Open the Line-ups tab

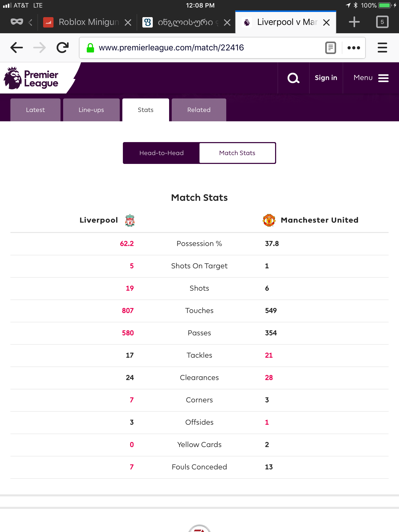(91, 110)
